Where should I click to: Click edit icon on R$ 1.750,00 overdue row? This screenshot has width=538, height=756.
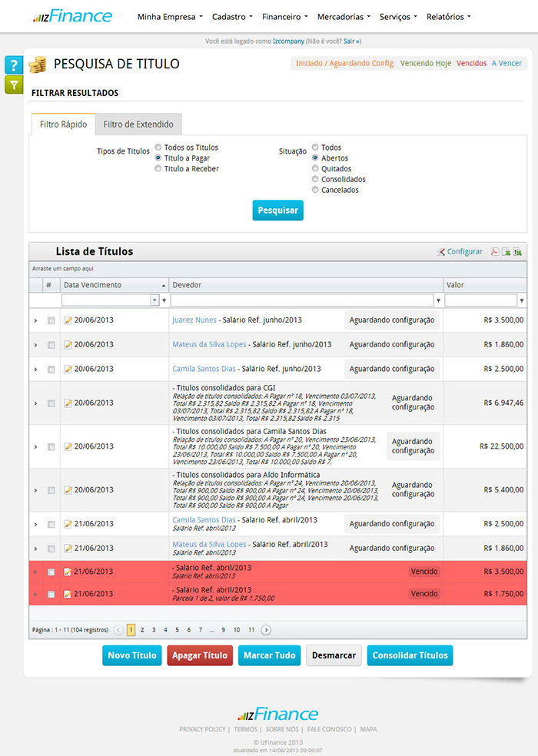point(68,594)
